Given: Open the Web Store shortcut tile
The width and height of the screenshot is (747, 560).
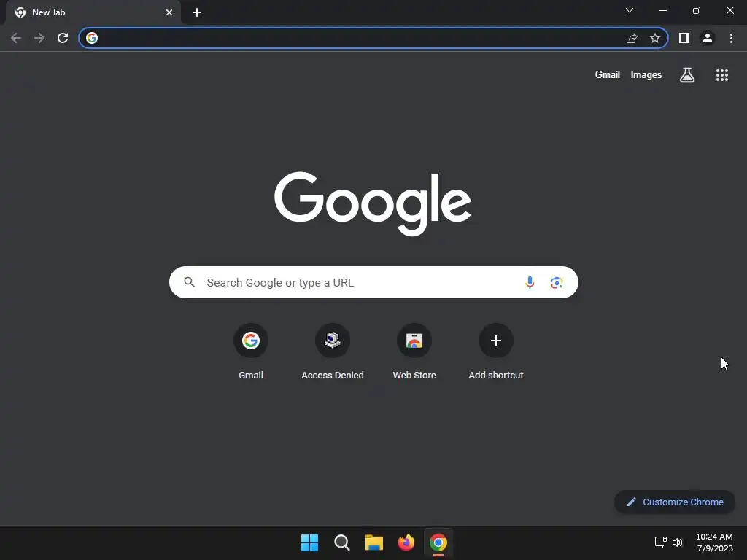Looking at the screenshot, I should [x=414, y=352].
